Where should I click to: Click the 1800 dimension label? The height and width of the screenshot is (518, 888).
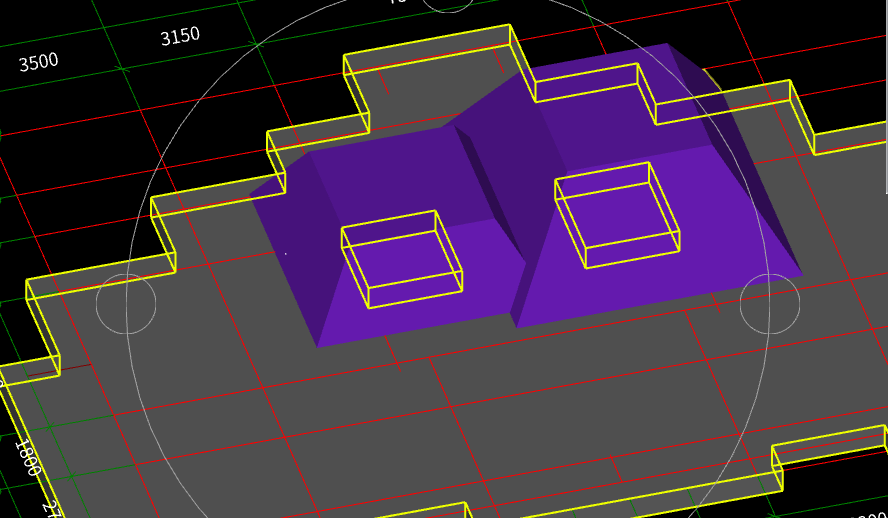27,457
